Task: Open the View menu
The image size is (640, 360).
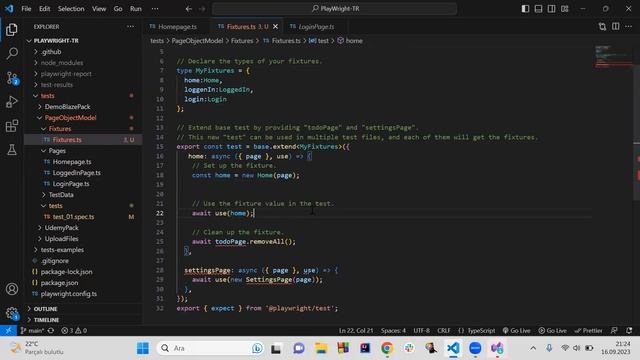Action: point(99,9)
